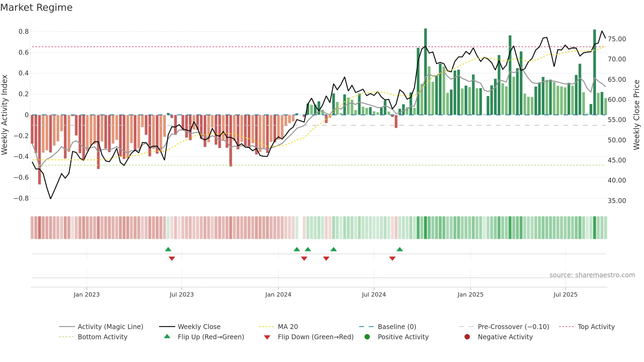Click the first red flip-down marker before Jul 2023
Screen dimensions: 644x362
coord(172,258)
